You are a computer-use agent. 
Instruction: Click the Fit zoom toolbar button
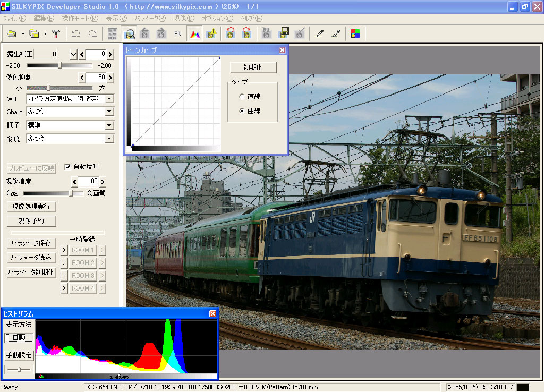177,33
